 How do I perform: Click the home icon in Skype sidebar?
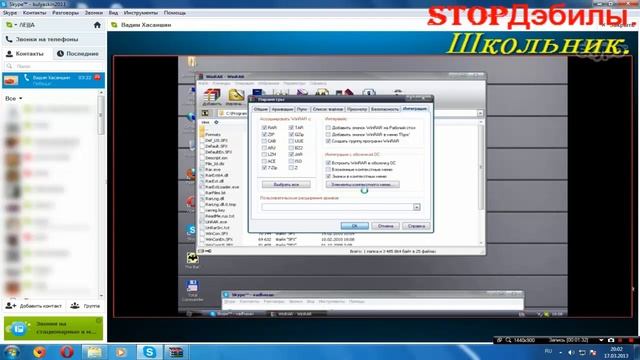[97, 25]
